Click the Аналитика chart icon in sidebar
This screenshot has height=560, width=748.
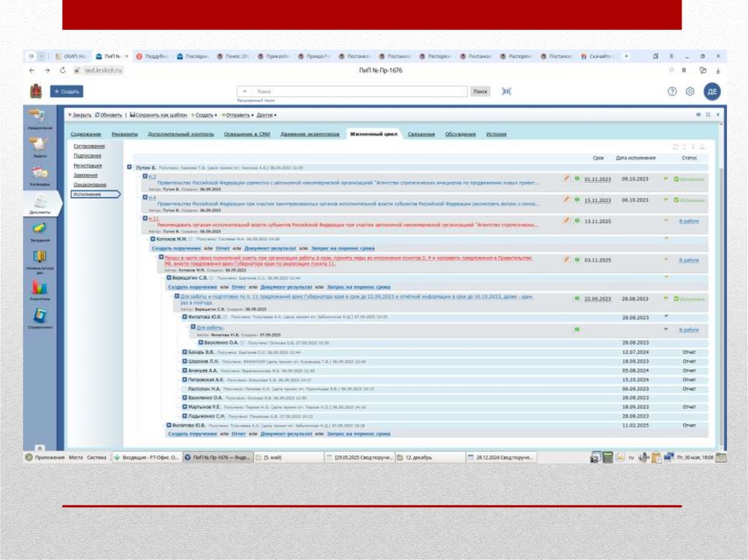click(39, 290)
